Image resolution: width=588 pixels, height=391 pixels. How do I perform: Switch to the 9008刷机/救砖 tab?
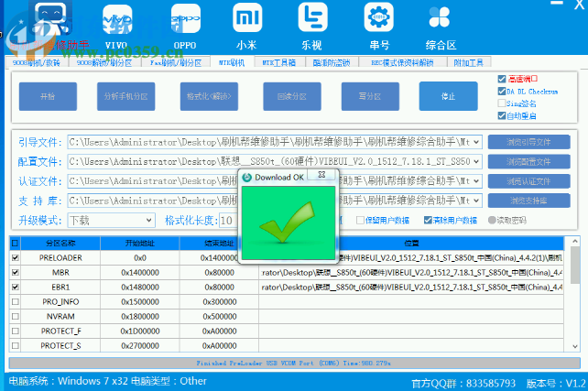coord(37,62)
